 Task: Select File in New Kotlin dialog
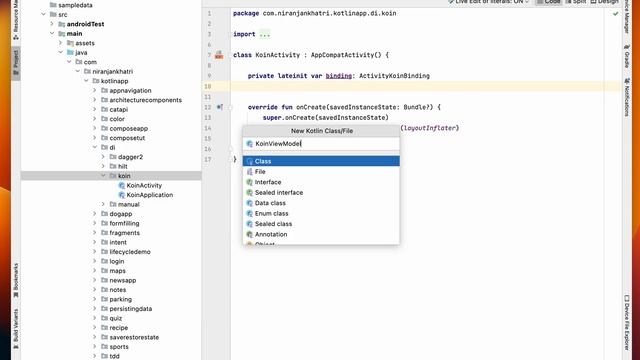tap(321, 172)
